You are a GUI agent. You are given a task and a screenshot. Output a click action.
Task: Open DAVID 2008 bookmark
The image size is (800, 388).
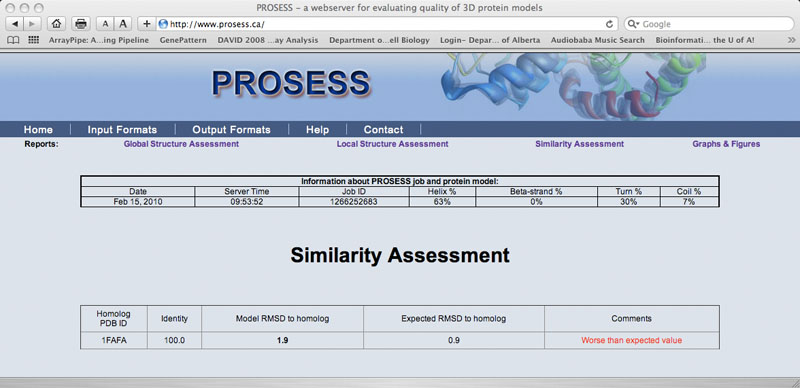(268, 40)
